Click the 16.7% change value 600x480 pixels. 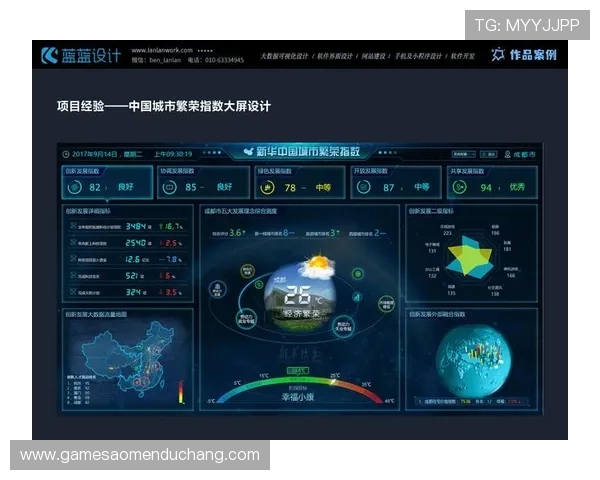pyautogui.click(x=171, y=226)
